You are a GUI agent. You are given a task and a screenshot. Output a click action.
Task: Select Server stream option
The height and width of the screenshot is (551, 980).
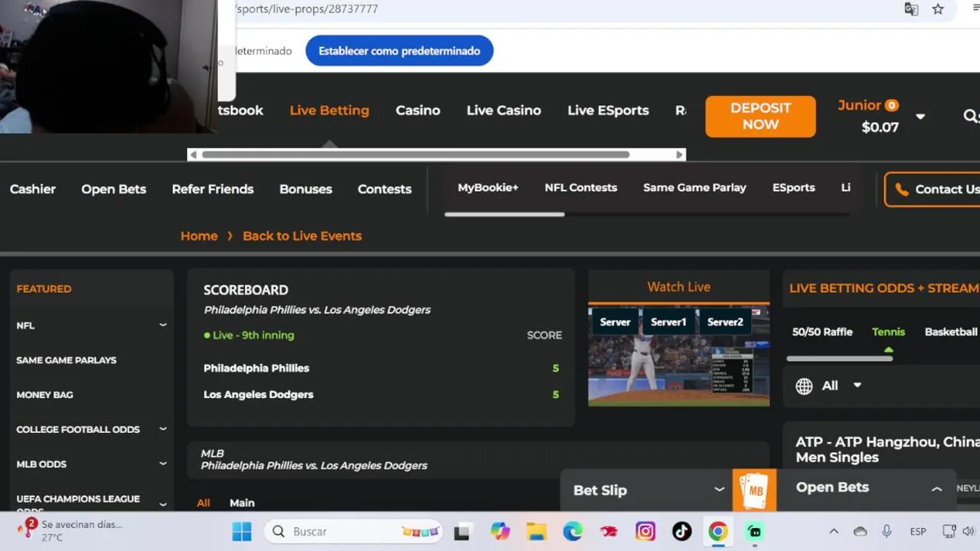click(x=615, y=322)
